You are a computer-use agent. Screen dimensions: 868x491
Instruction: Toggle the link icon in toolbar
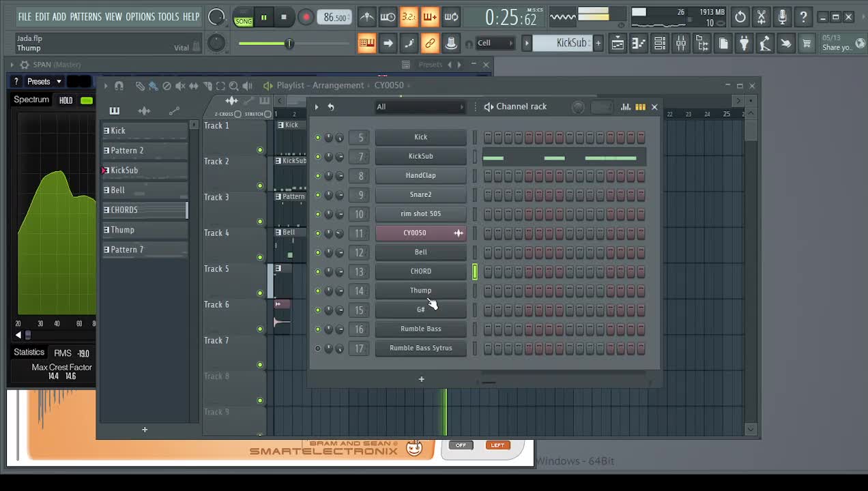[x=430, y=43]
